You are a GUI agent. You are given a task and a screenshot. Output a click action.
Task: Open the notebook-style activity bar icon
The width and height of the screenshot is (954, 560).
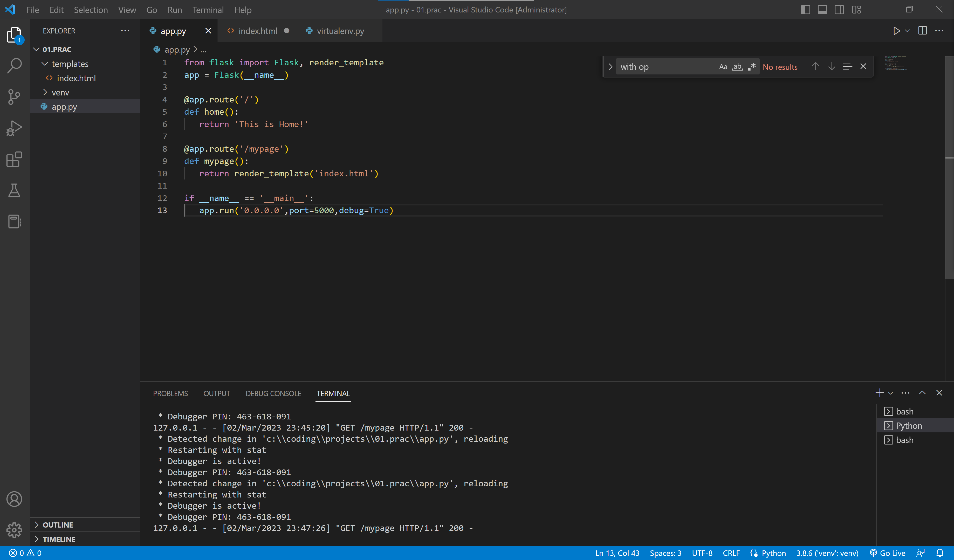[14, 222]
